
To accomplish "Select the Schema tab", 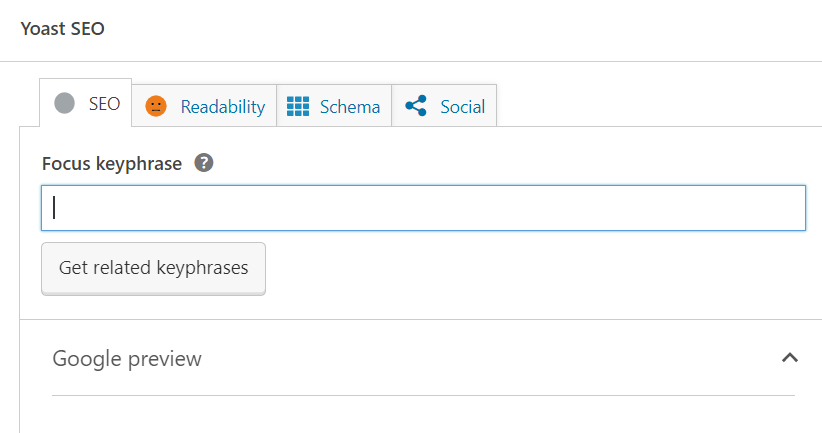I will 349,107.
